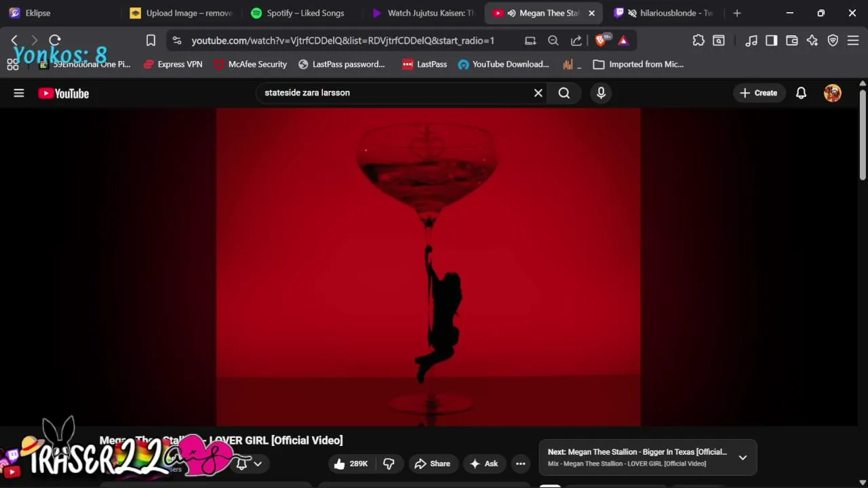The width and height of the screenshot is (868, 488).
Task: Toggle the browser sidebar panel
Action: [771, 41]
